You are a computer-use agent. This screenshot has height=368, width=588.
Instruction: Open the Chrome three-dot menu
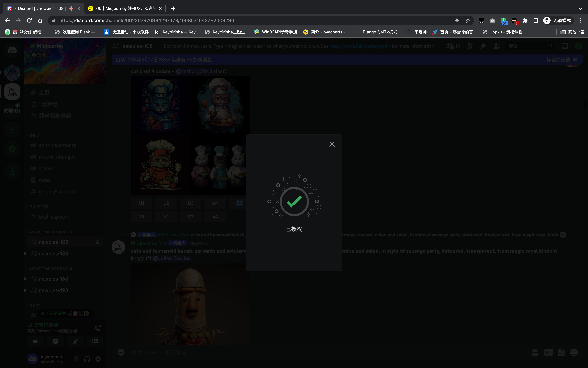point(581,20)
